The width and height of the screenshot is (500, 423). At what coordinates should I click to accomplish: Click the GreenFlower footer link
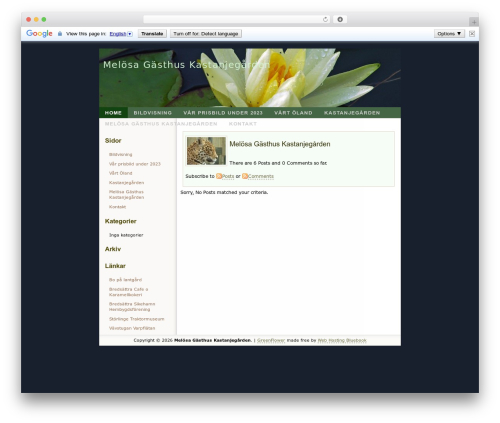click(x=271, y=340)
